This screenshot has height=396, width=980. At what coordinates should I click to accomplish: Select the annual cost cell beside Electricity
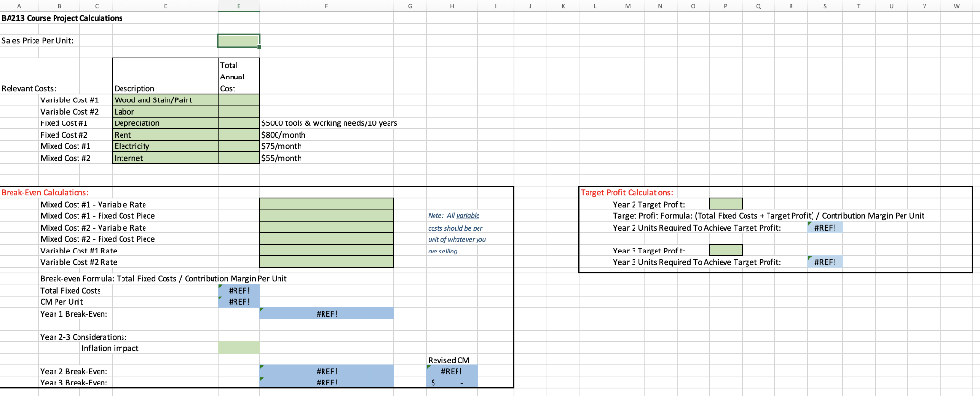click(x=238, y=146)
